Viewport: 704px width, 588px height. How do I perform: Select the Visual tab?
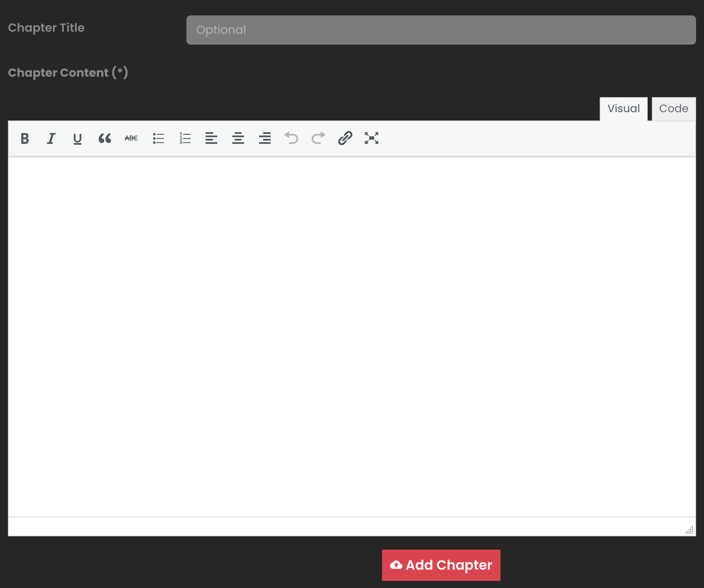(x=623, y=109)
